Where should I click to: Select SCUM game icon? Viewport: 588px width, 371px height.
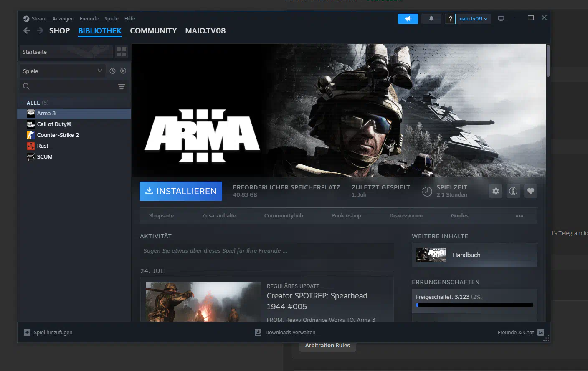[x=31, y=157]
